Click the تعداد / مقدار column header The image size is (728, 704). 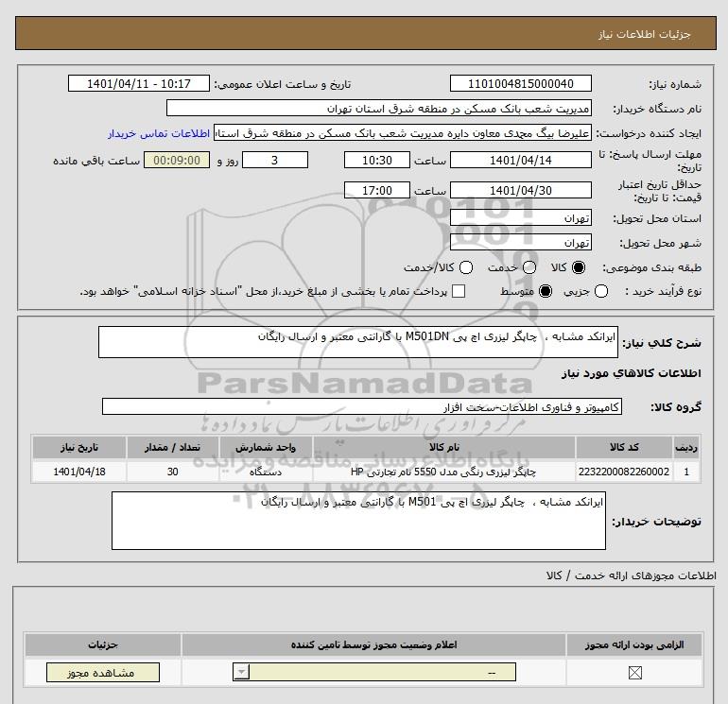[172, 447]
